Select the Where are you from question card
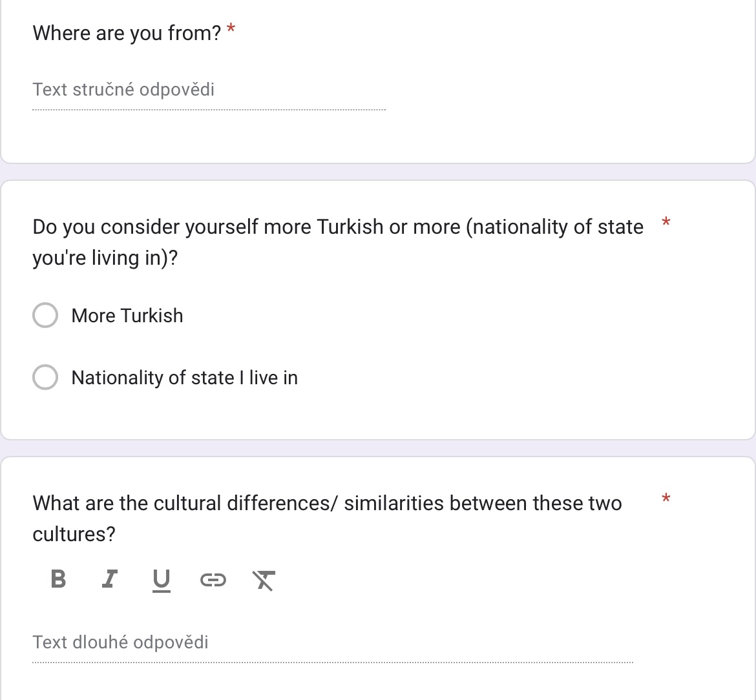Viewport: 756px width, 700px height. [x=378, y=82]
